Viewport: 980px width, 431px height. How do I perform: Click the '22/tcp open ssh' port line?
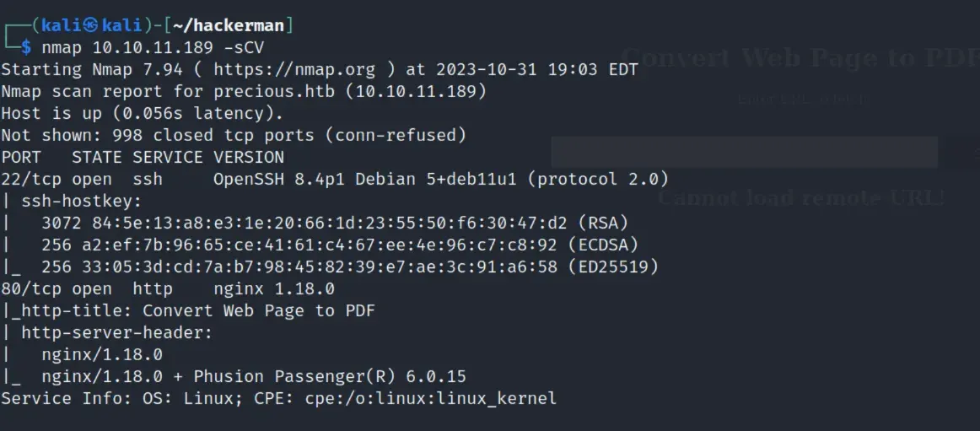click(x=82, y=179)
